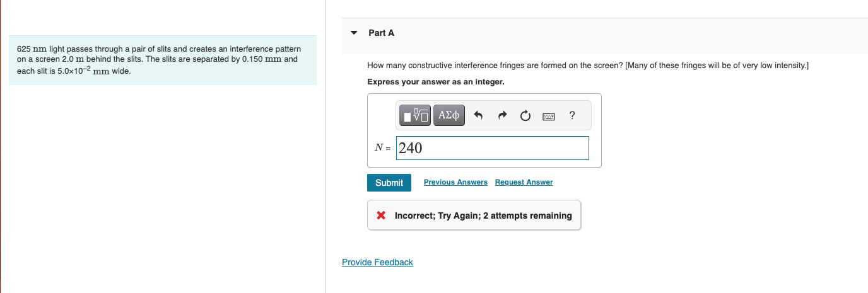Click the Incorrect; Try Again message box

coord(483,215)
